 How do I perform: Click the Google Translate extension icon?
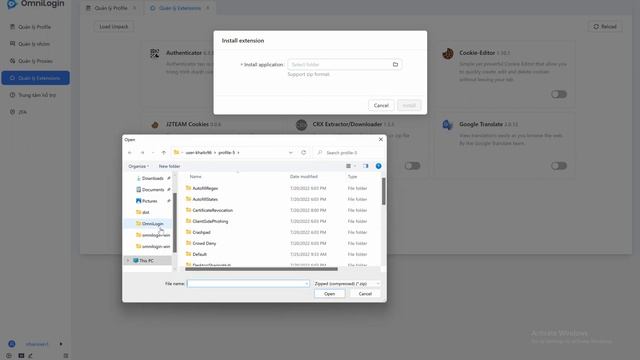[x=448, y=125]
